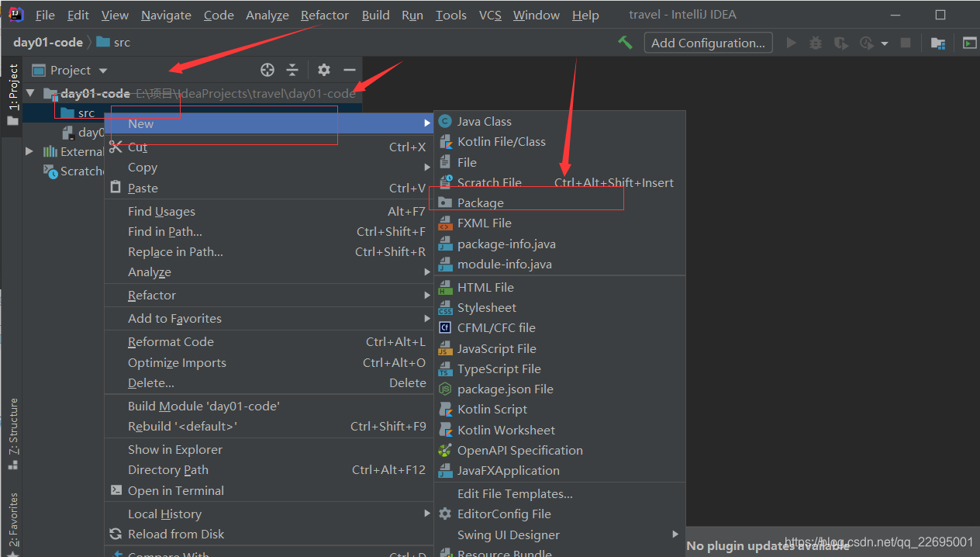
Task: Click the TypeScript File icon
Action: 445,369
